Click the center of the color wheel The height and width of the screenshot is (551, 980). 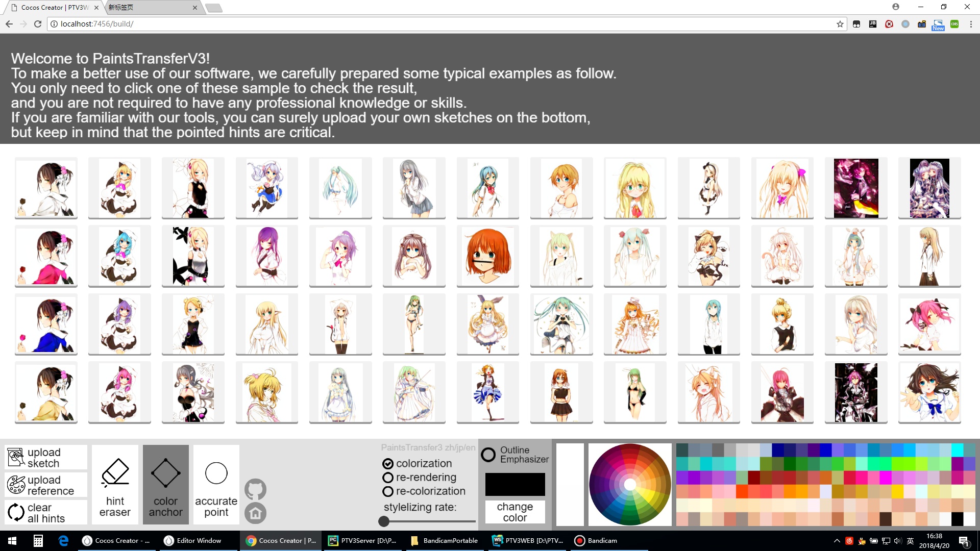[x=630, y=485]
